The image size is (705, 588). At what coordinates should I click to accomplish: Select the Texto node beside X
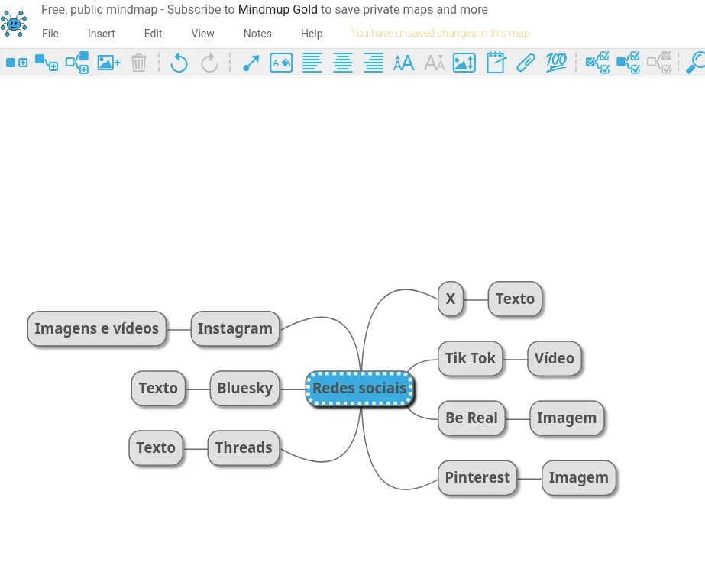point(515,299)
